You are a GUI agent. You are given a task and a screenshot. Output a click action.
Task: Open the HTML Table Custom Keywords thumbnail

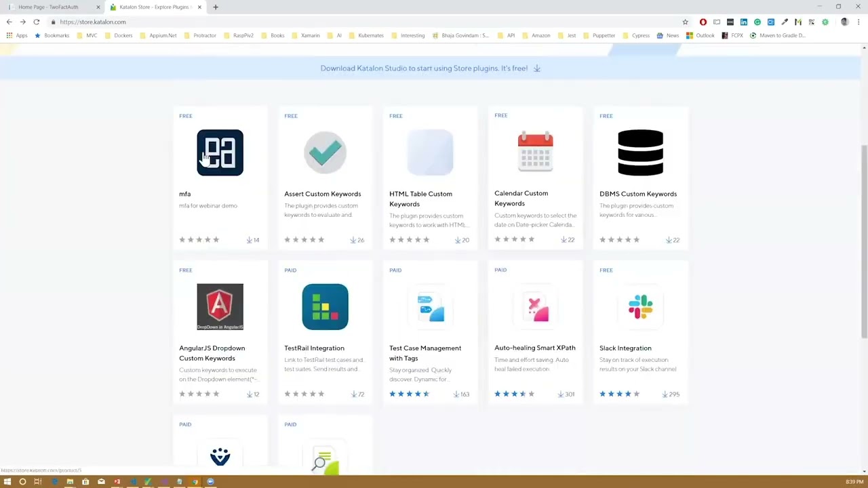(x=430, y=152)
